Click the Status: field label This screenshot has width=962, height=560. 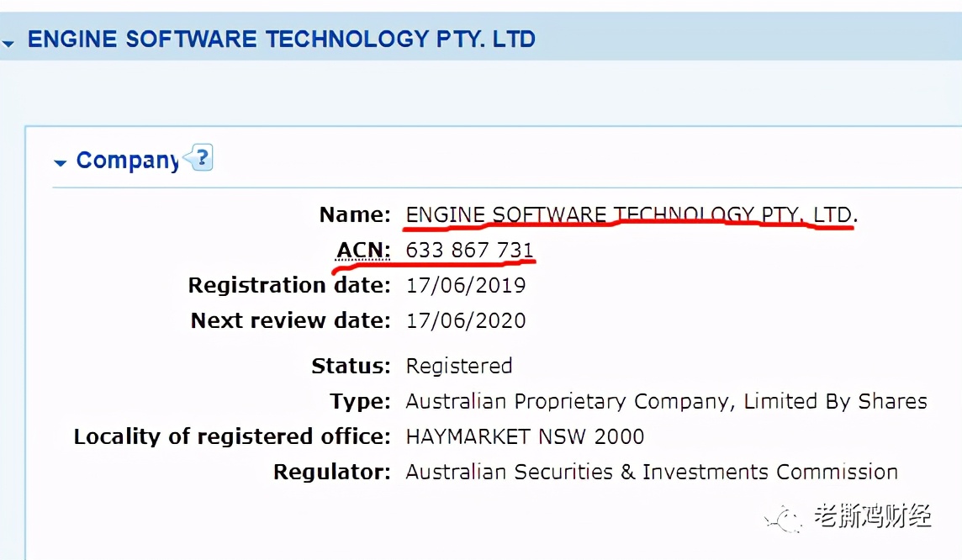pyautogui.click(x=351, y=366)
